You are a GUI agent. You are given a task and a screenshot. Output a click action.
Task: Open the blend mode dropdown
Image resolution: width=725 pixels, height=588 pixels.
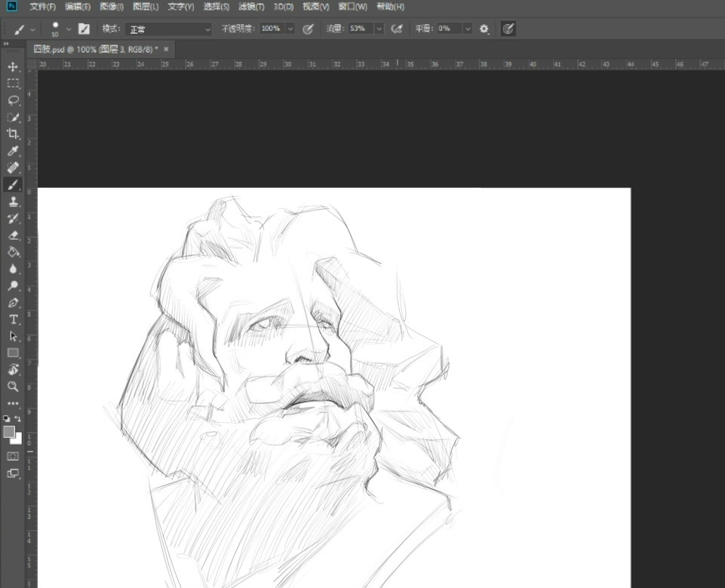pyautogui.click(x=170, y=29)
